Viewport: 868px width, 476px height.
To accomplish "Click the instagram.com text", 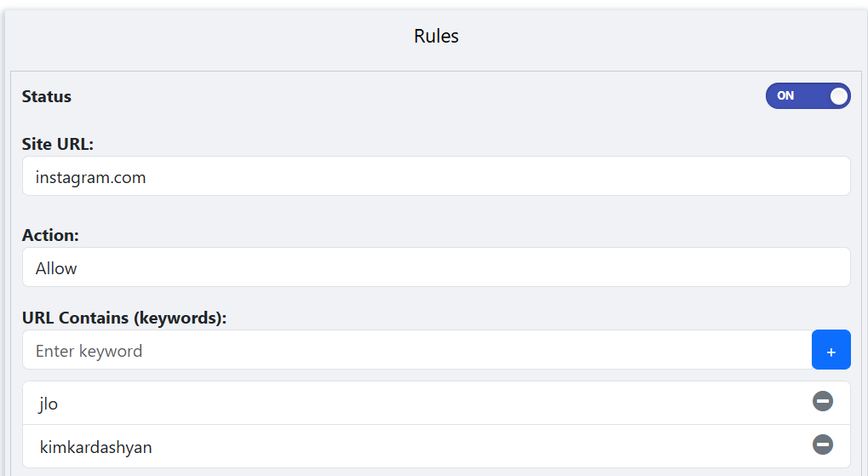I will pyautogui.click(x=91, y=178).
